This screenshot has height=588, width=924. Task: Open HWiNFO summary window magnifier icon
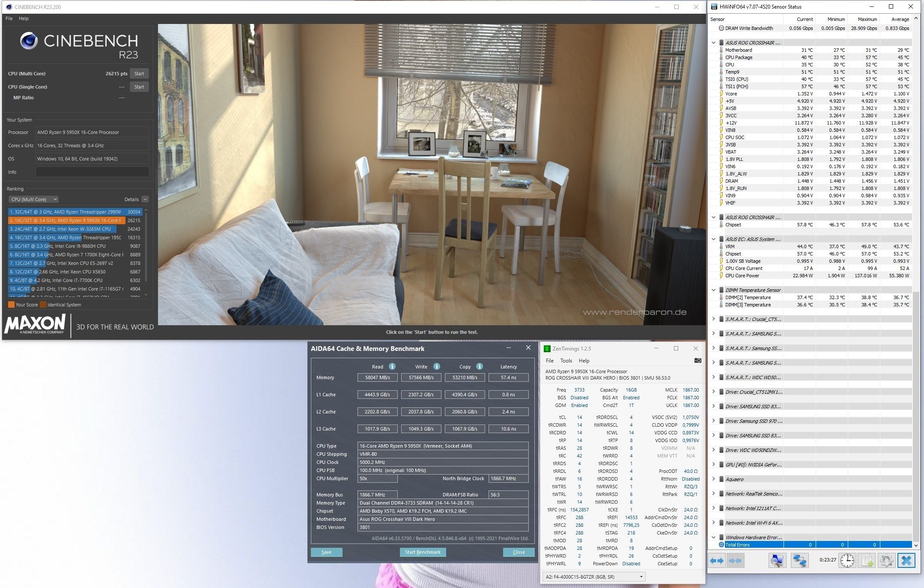(x=777, y=561)
